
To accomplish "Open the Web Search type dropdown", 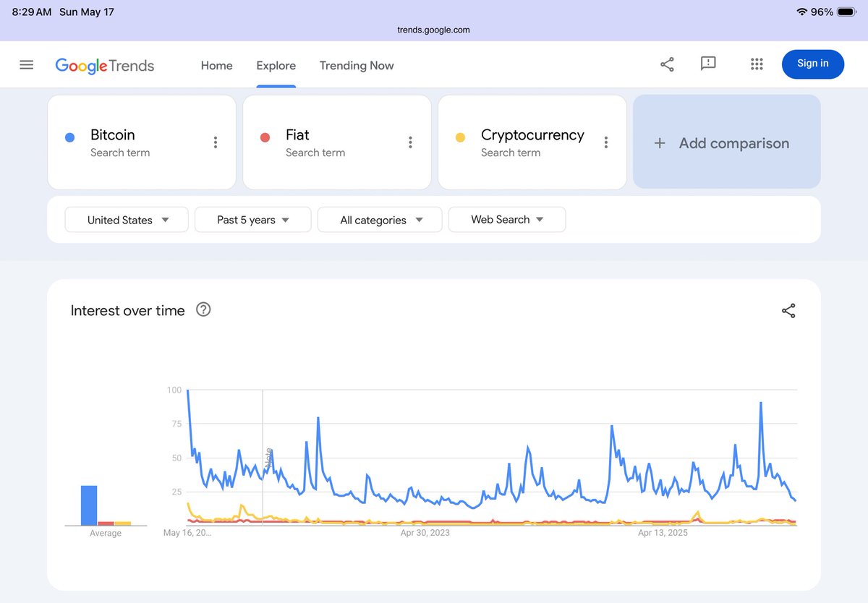I will (507, 220).
